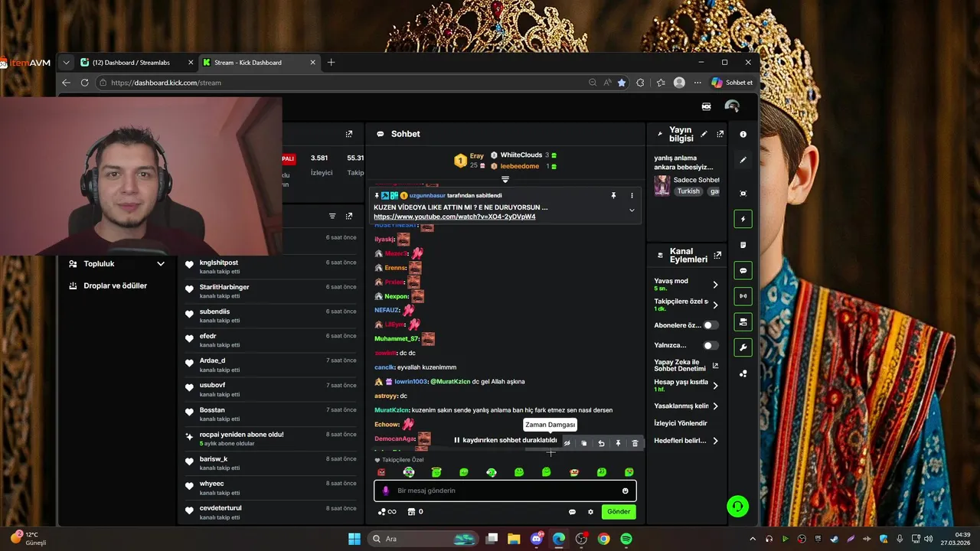Screen dimensions: 980x551
Task: Open Windows Start menu
Action: (x=354, y=539)
